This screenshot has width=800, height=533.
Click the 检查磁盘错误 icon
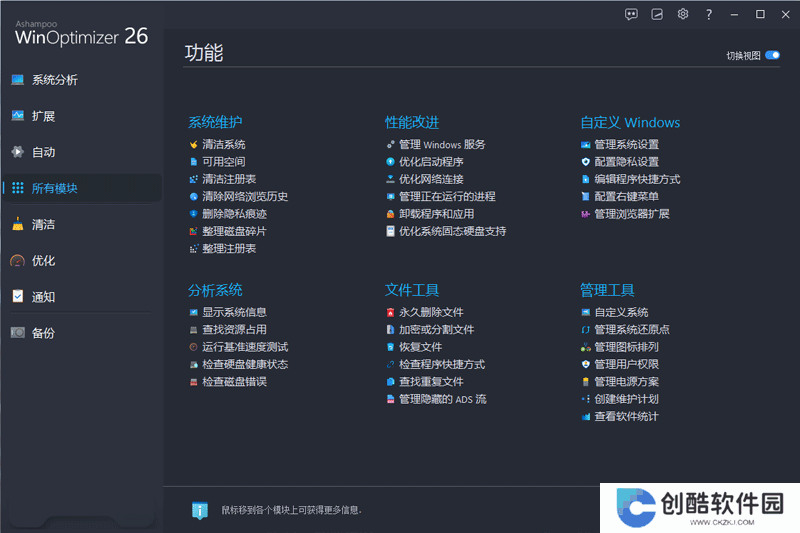[x=193, y=382]
